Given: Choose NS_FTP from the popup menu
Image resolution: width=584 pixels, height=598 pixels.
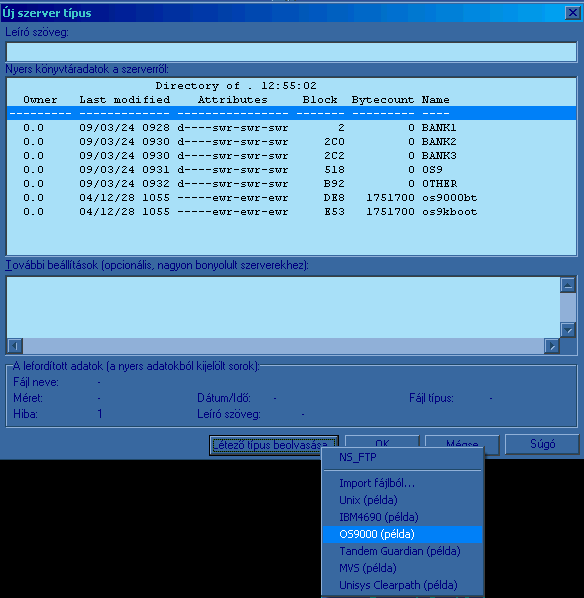Looking at the screenshot, I should 402,457.
